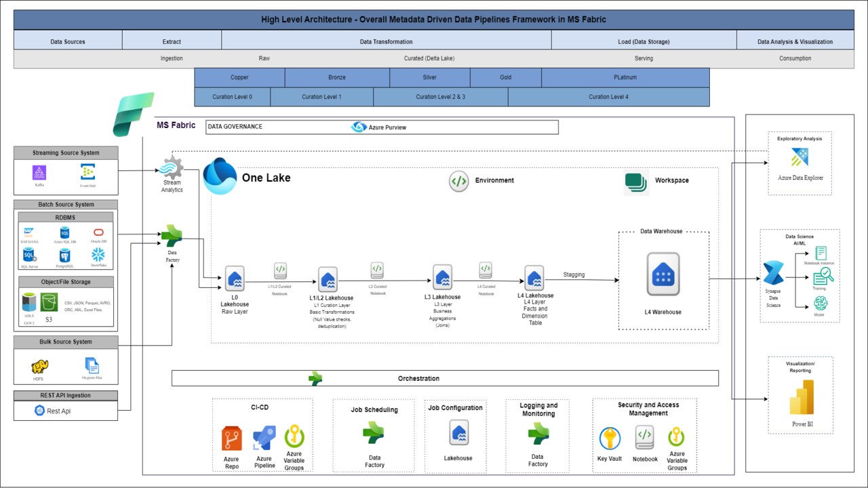The image size is (868, 488).
Task: Click the Orchestration bar
Action: [x=445, y=378]
